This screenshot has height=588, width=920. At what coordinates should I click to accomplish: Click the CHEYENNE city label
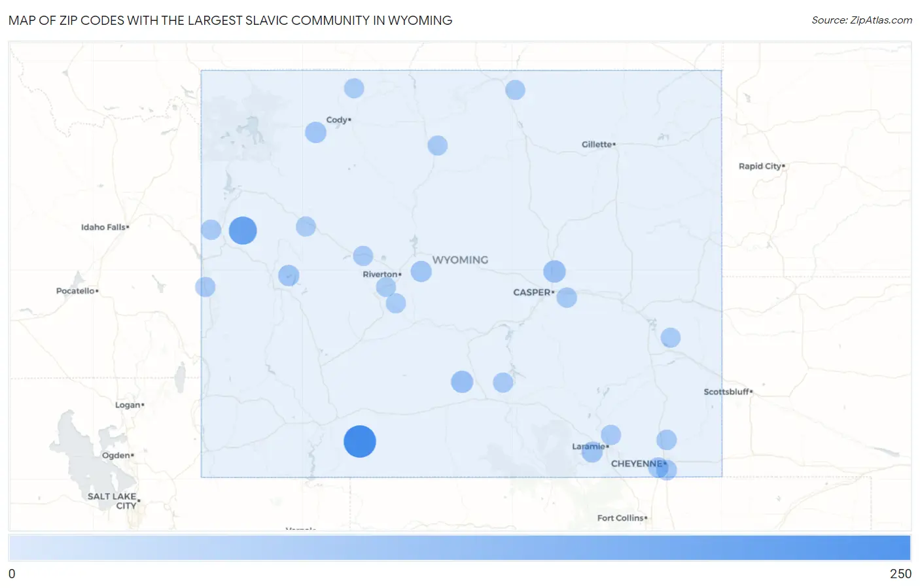pyautogui.click(x=638, y=464)
